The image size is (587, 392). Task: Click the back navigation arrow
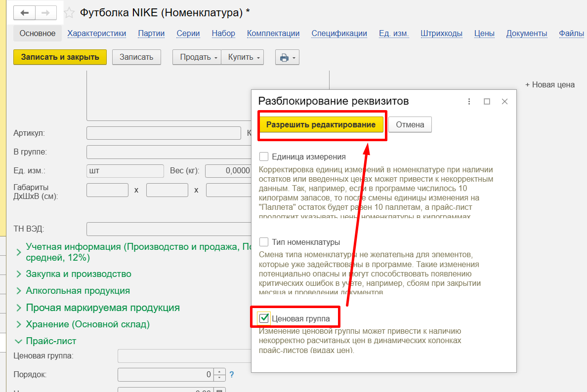tap(24, 13)
